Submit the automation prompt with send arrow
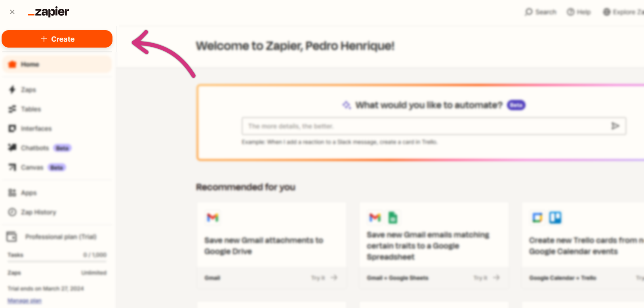Screen dimensions: 644x308 coord(615,126)
